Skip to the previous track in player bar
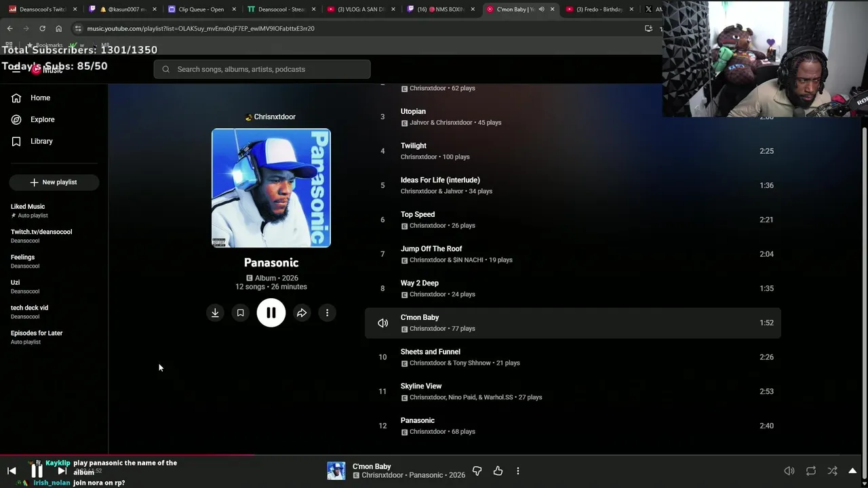Image resolution: width=868 pixels, height=488 pixels. click(x=12, y=470)
